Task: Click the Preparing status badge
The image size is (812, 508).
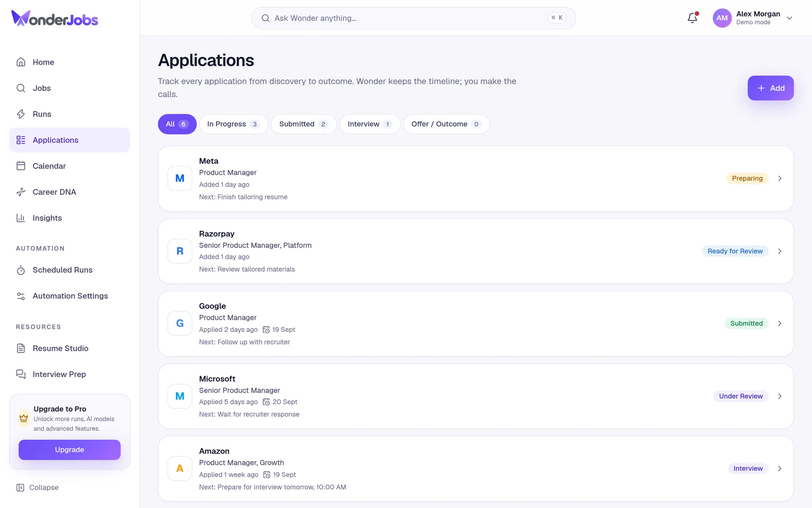Action: 747,178
